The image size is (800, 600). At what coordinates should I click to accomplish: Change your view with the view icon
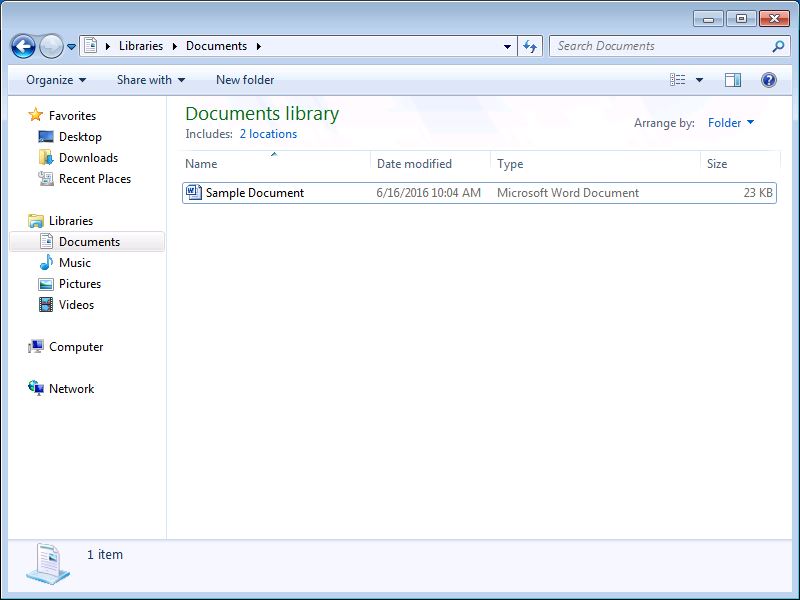[678, 80]
